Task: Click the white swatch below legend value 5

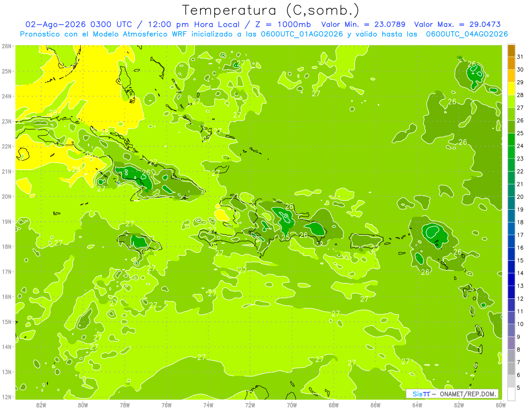Action: 511,394
